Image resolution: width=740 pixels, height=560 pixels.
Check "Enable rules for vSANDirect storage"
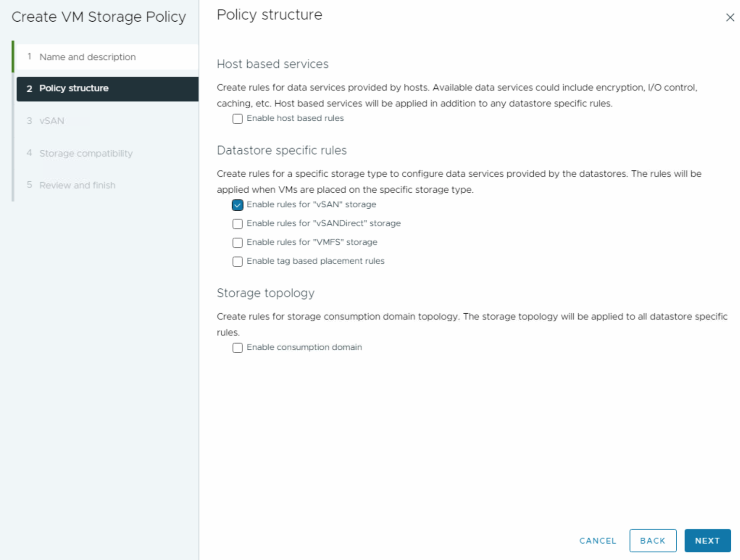click(x=237, y=224)
